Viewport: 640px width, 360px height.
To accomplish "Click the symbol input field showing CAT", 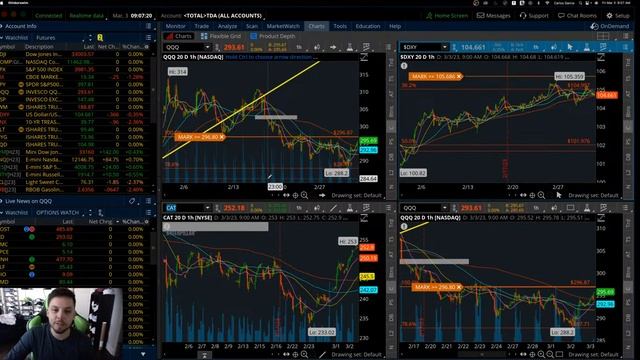I will [x=184, y=208].
